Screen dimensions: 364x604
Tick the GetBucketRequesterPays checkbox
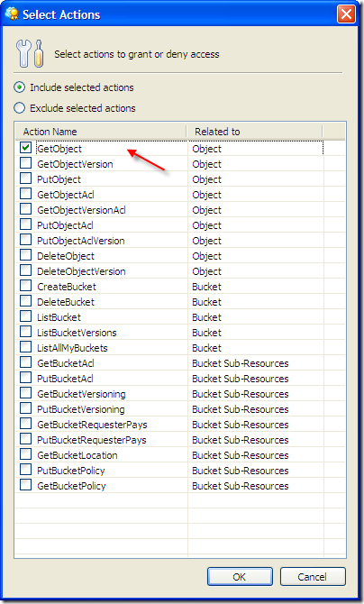click(x=26, y=424)
